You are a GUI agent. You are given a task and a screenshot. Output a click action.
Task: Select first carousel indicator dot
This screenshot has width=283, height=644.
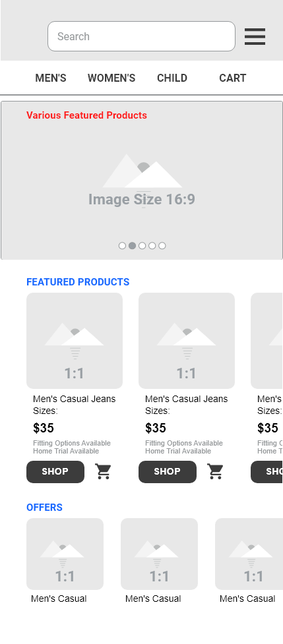point(122,246)
